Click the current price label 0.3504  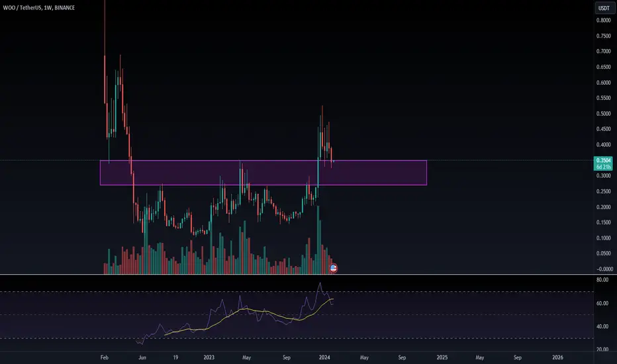click(x=603, y=160)
